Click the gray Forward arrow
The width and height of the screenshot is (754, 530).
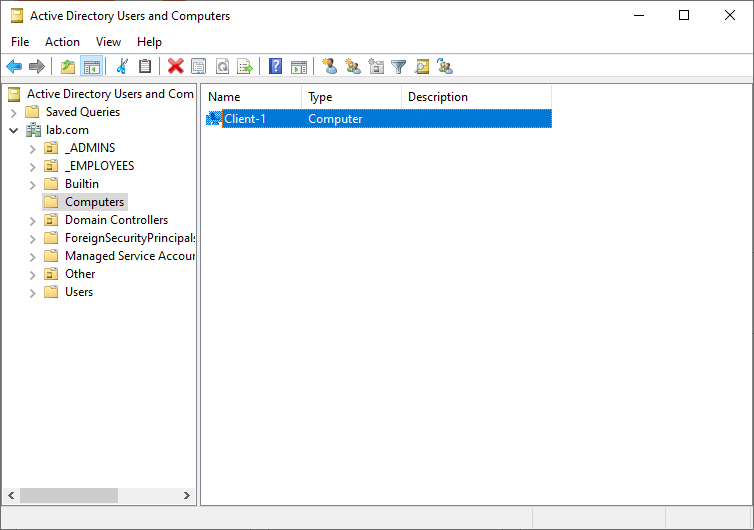click(37, 66)
